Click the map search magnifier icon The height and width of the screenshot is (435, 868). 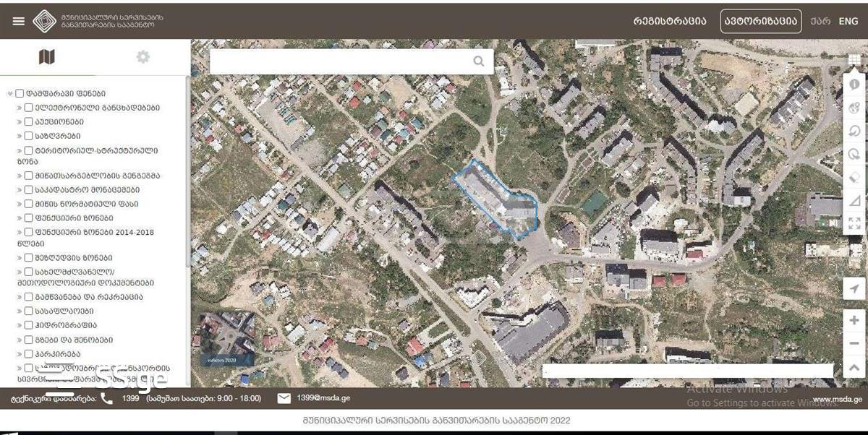pyautogui.click(x=479, y=61)
